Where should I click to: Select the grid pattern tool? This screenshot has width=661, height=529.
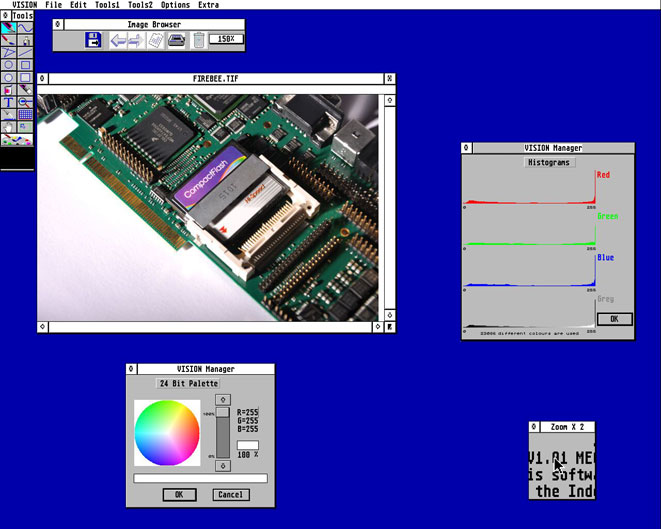pos(25,114)
